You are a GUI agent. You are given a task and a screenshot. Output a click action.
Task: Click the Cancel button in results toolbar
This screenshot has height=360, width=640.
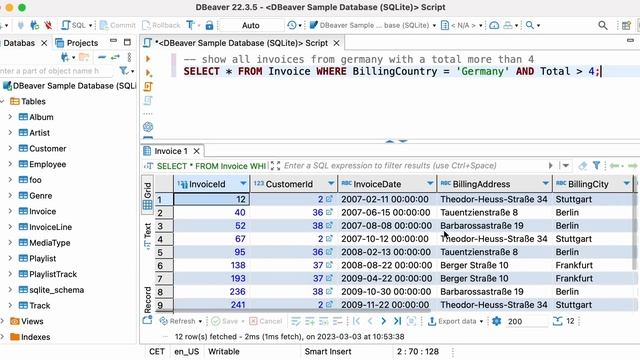[265, 321]
